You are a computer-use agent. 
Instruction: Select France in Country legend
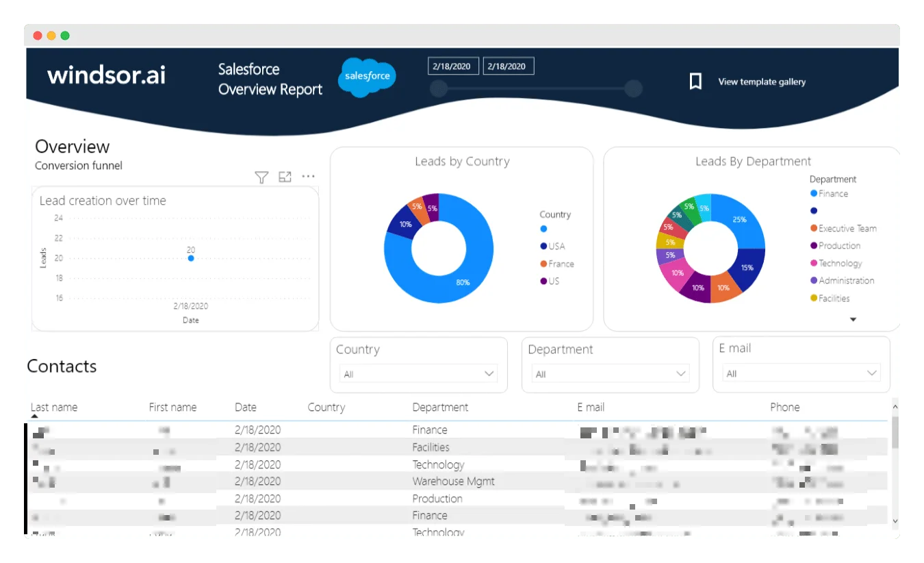pos(556,264)
